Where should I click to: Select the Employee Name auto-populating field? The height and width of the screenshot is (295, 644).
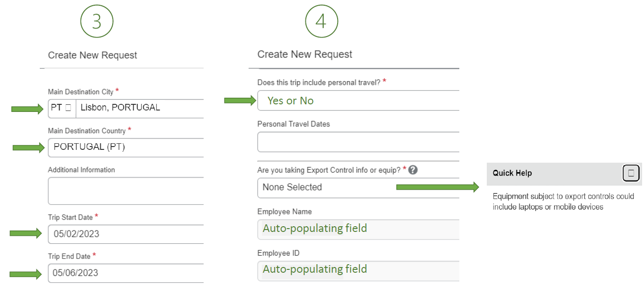coord(358,229)
